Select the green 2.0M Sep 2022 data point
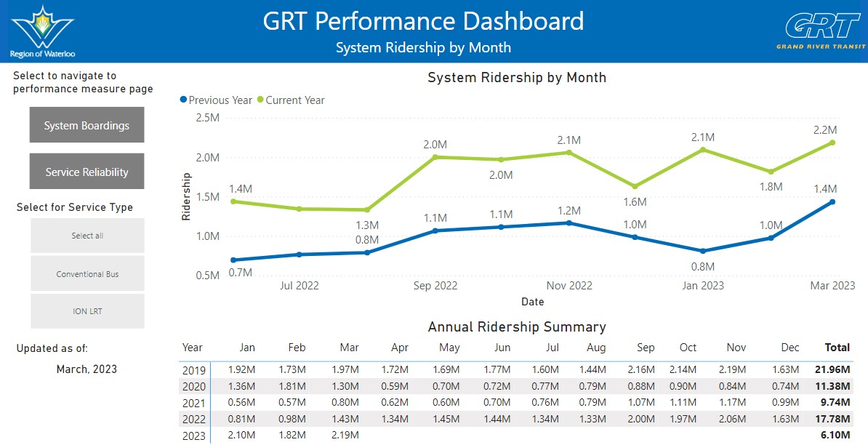868x445 pixels. [x=435, y=157]
